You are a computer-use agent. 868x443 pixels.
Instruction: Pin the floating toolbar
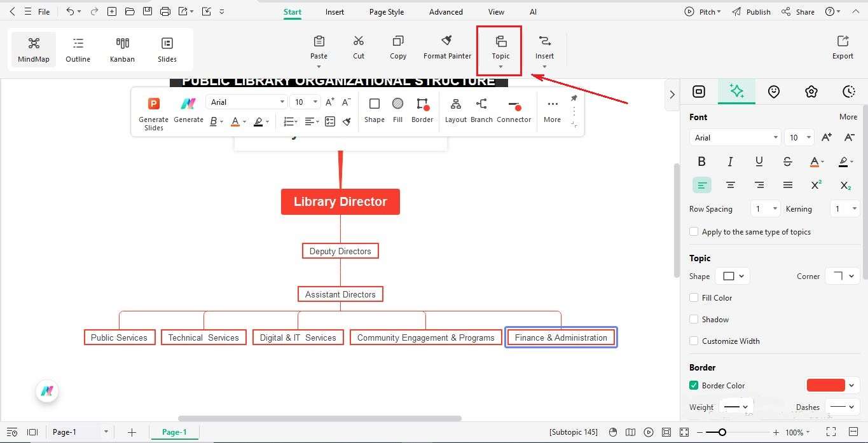tap(574, 98)
